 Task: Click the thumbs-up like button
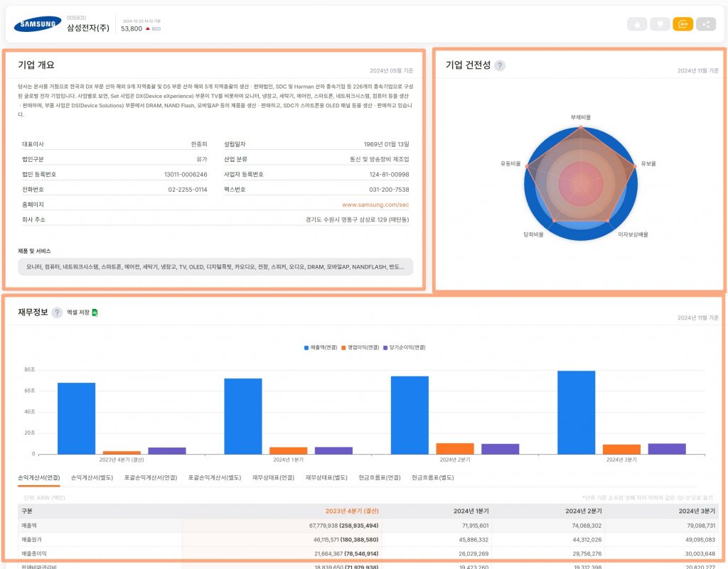(x=637, y=24)
